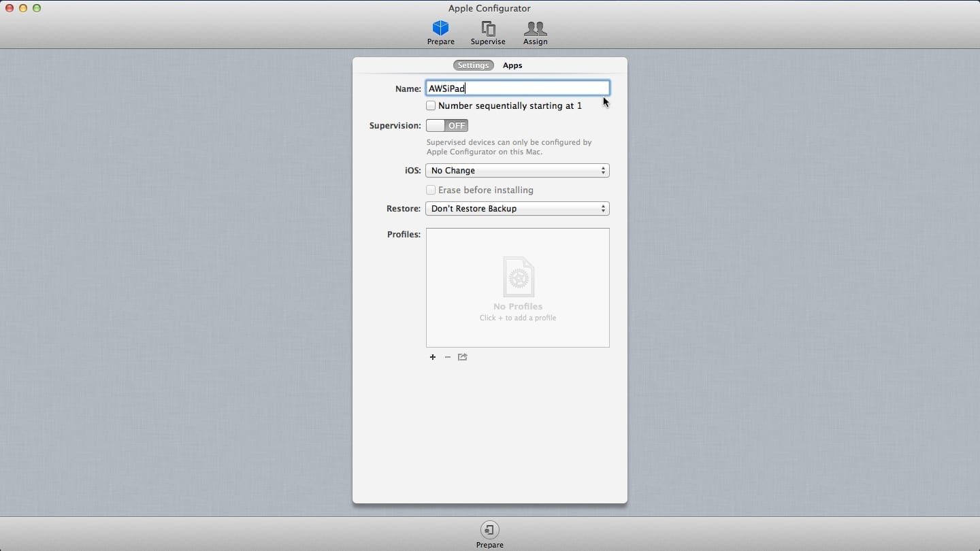The image size is (980, 551).
Task: Toggle the Supervision switch on
Action: pyautogui.click(x=446, y=126)
